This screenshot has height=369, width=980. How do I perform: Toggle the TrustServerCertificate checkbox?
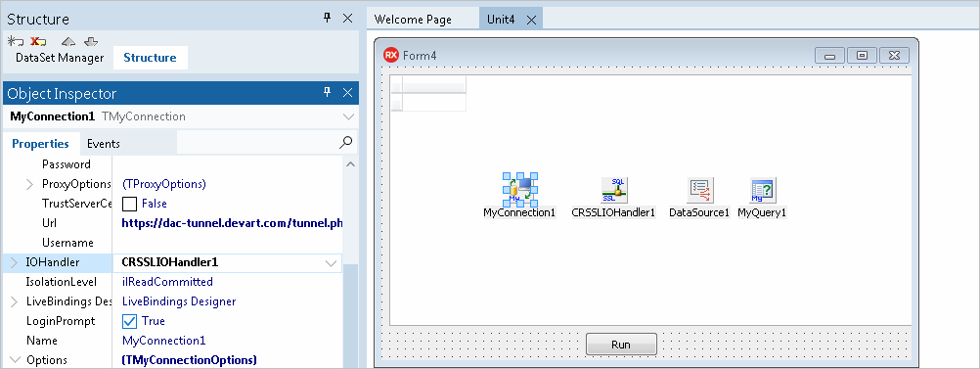click(129, 204)
